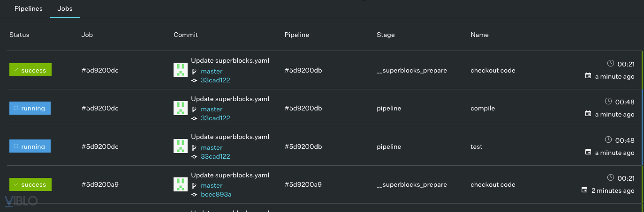The width and height of the screenshot is (644, 212).
Task: Click the avatar on the compile job commit
Action: click(x=181, y=108)
